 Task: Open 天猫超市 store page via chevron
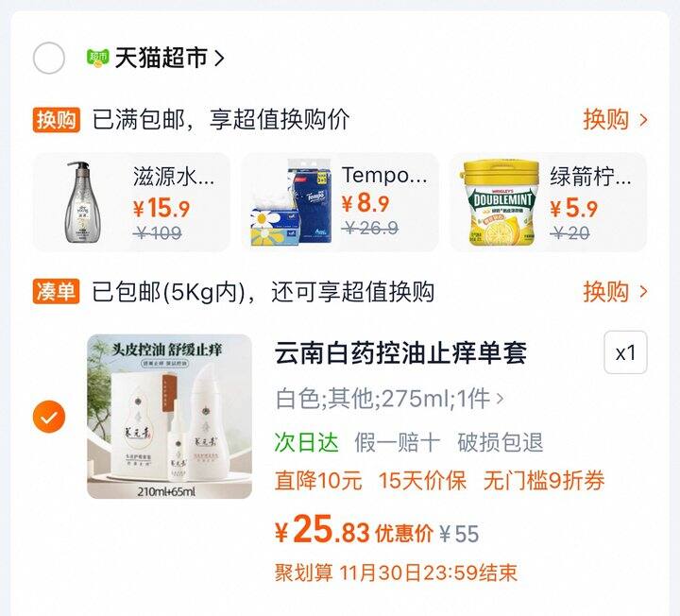[x=219, y=59]
